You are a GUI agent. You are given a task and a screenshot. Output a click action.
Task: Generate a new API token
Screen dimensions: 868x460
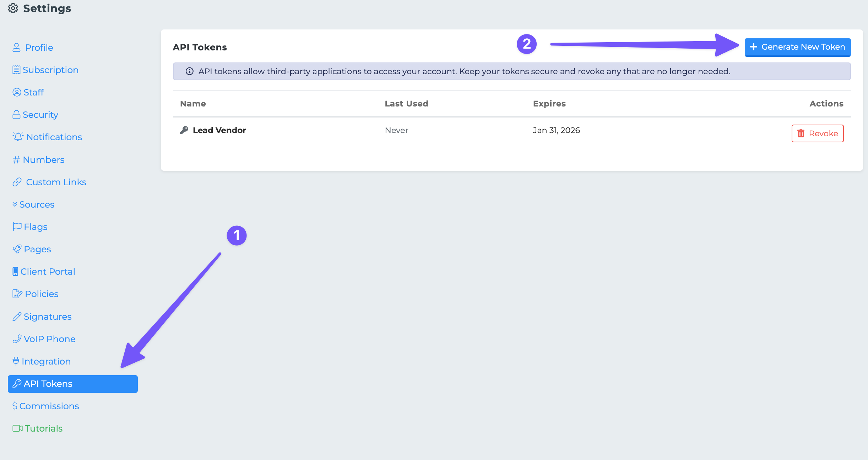click(x=797, y=47)
